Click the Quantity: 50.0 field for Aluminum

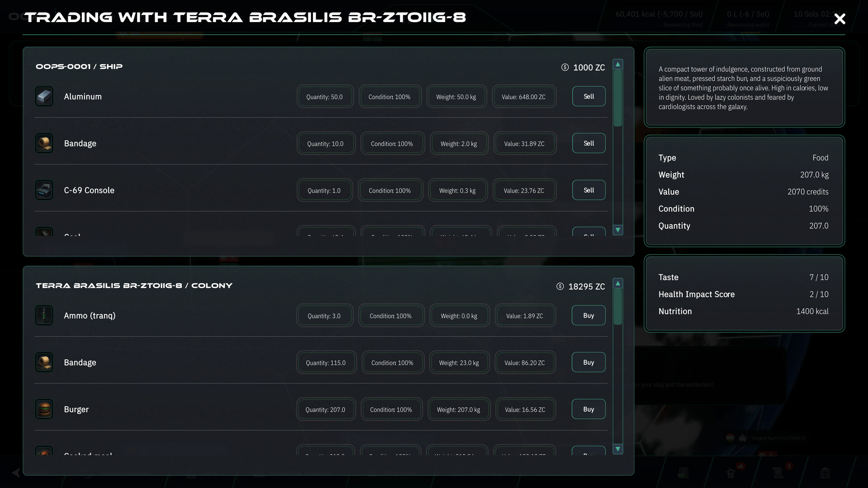(x=325, y=96)
